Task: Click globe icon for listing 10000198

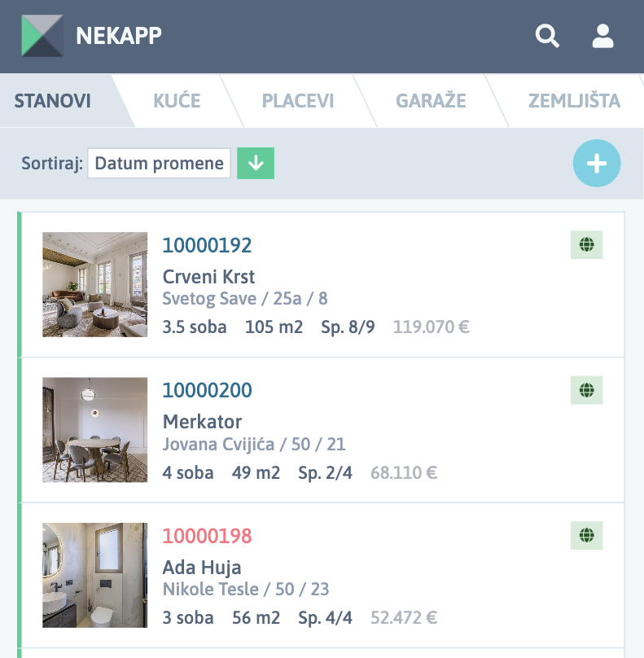Action: tap(586, 536)
